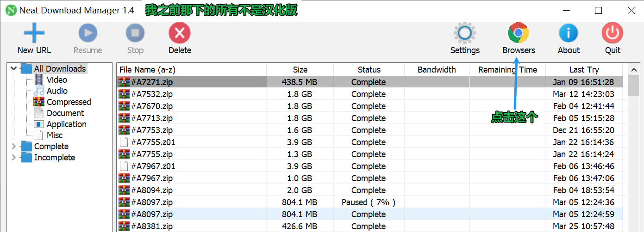Sort by Bandwidth column header
This screenshot has height=232, width=644.
(437, 70)
